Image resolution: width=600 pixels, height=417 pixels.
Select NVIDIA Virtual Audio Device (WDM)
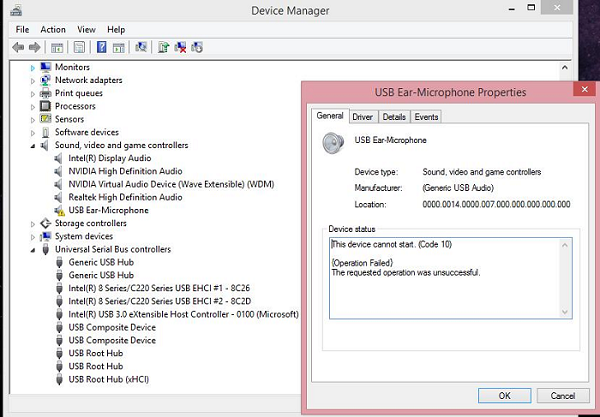[x=171, y=184]
